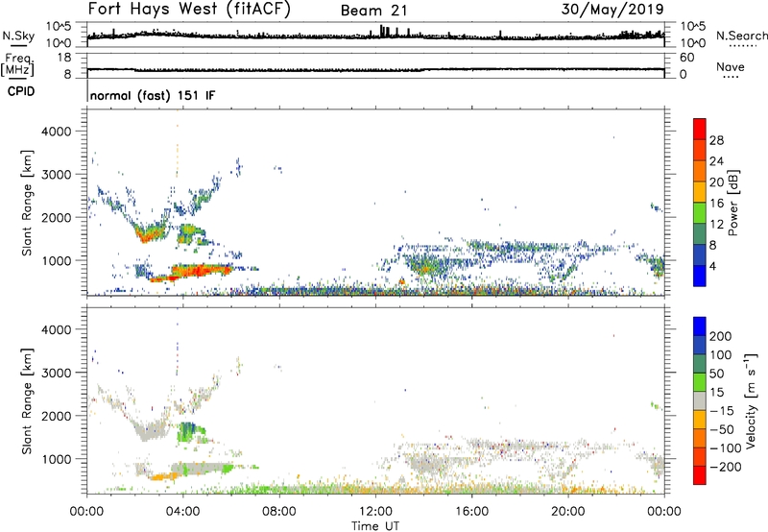Click the 'Freq. [MHz]' axis label
Screen dimensions: 768x532
pos(18,64)
